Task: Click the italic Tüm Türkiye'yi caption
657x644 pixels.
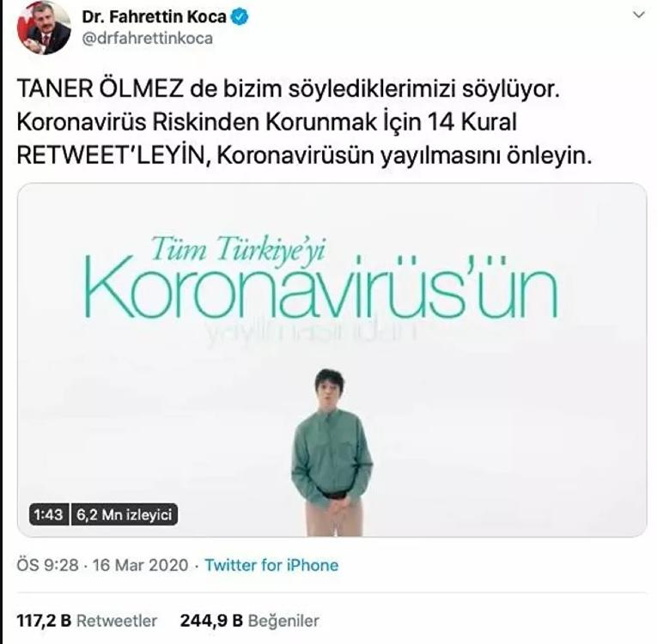Action: [238, 249]
